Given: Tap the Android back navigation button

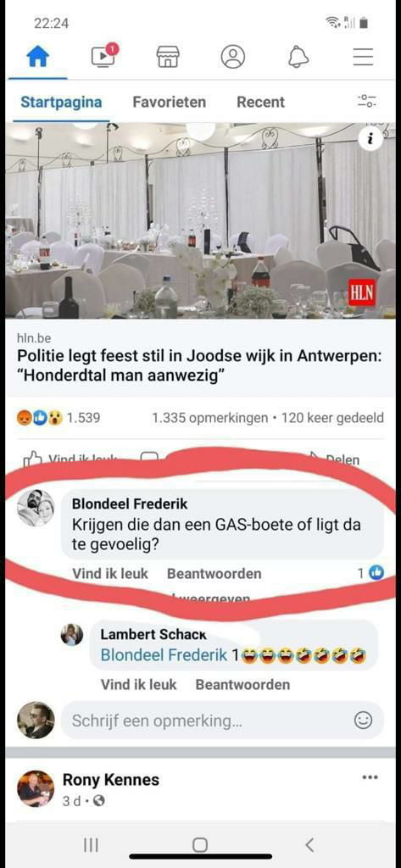Looking at the screenshot, I should (309, 845).
